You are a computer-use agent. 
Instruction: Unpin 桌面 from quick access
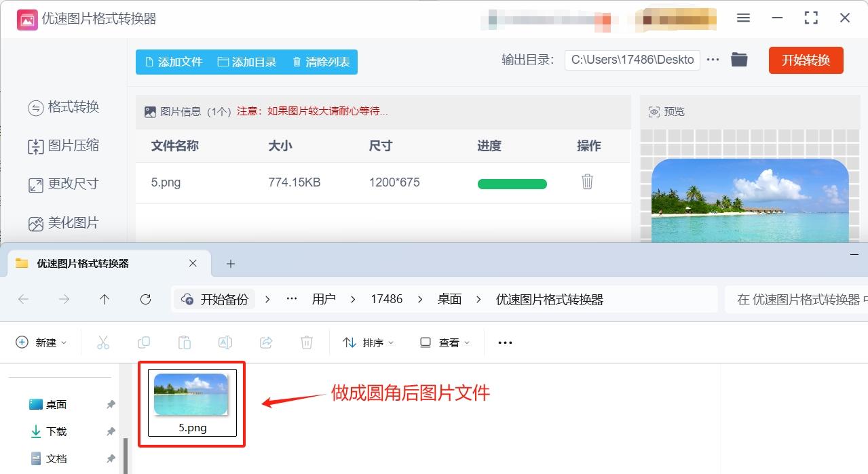(111, 404)
